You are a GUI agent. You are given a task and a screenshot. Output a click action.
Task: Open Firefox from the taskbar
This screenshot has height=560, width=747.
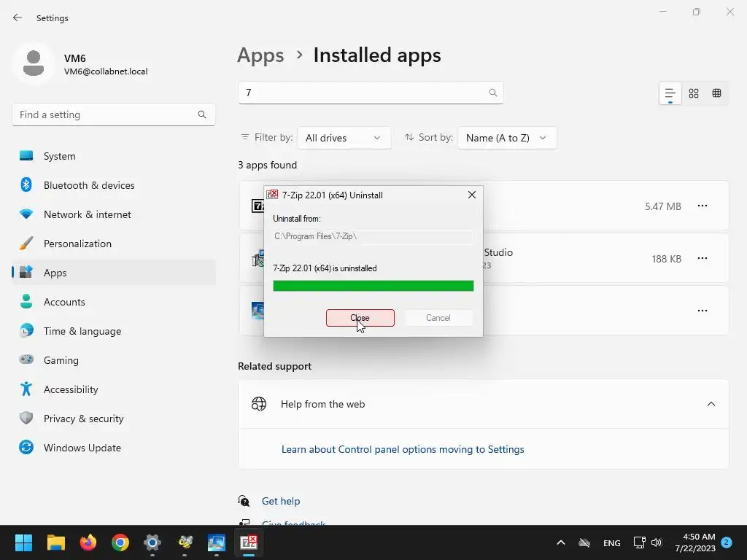coord(88,542)
